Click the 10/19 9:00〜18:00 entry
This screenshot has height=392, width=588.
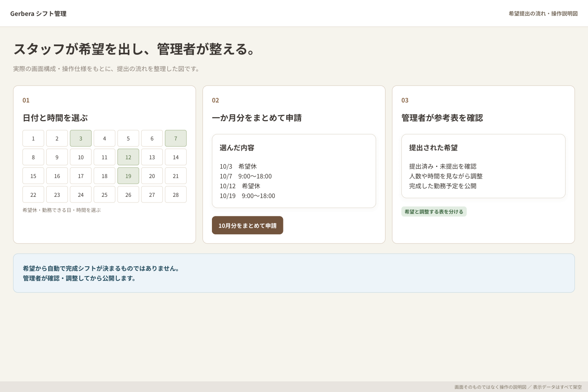[x=247, y=196]
